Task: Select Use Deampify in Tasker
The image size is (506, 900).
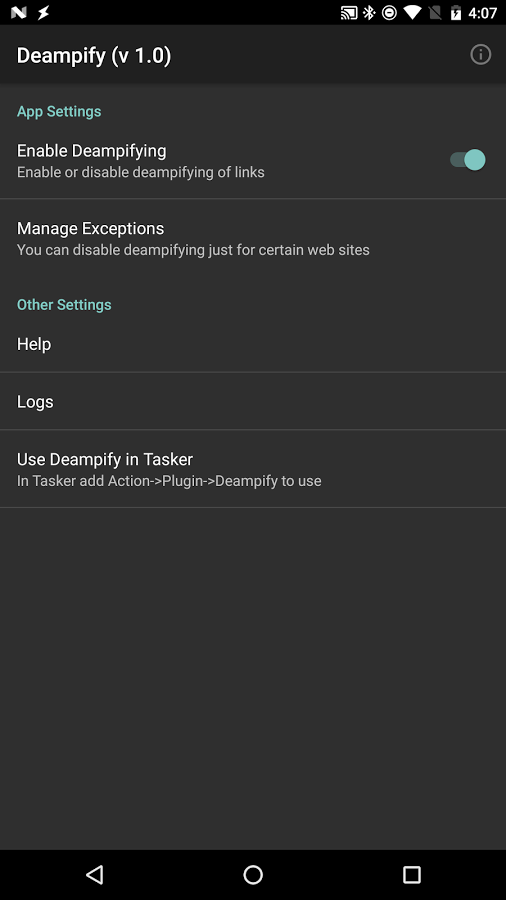Action: (253, 469)
